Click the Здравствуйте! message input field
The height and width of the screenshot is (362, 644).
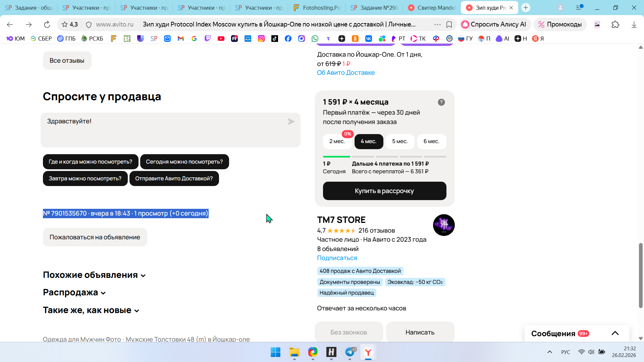pos(164,130)
